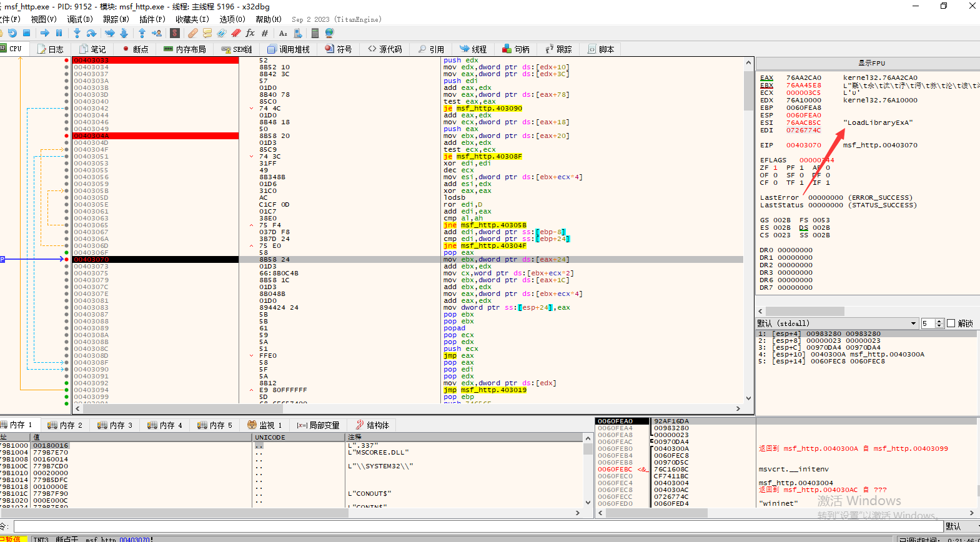Toggle the green dot at address 00403094
The height and width of the screenshot is (542, 980).
pos(67,390)
